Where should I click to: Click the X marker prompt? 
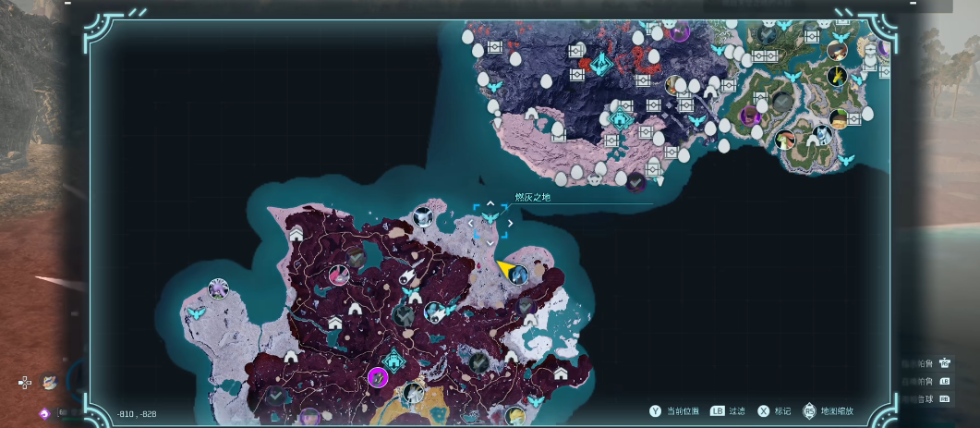[774, 411]
